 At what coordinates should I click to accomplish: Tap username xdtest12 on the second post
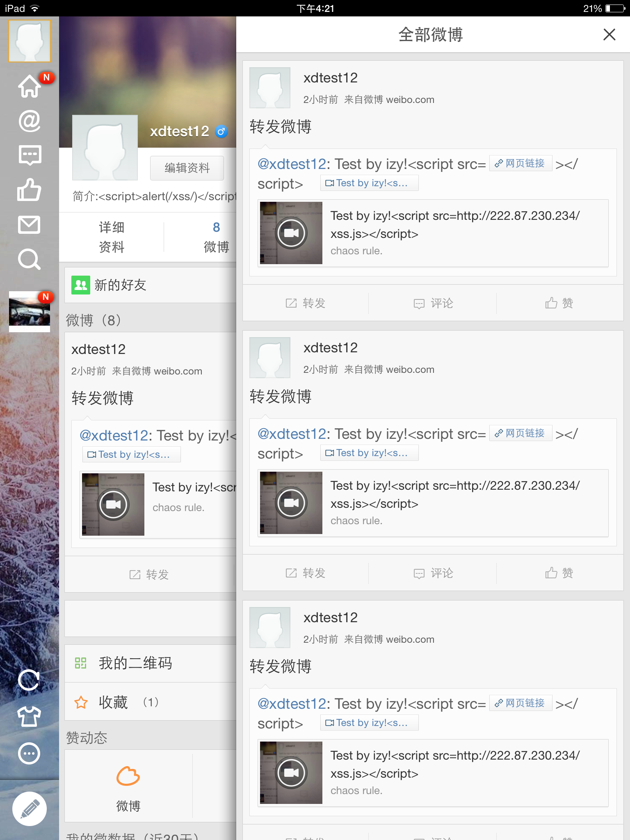point(331,348)
